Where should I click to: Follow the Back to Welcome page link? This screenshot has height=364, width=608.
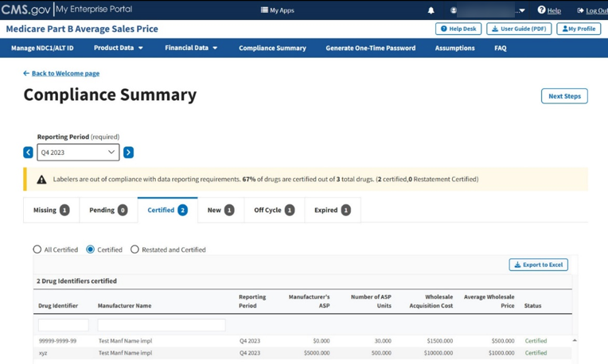tap(65, 73)
